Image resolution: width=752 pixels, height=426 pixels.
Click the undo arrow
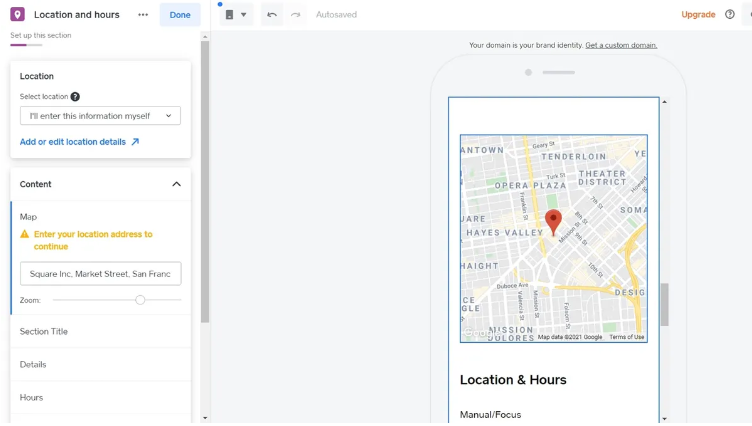(x=272, y=15)
